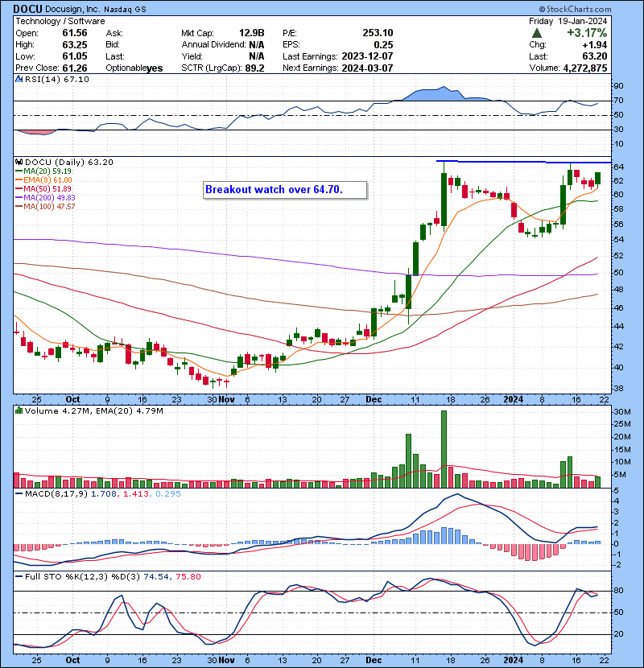Viewport: 644px width, 668px height.
Task: Click the EPS value 0.25
Action: pos(383,45)
